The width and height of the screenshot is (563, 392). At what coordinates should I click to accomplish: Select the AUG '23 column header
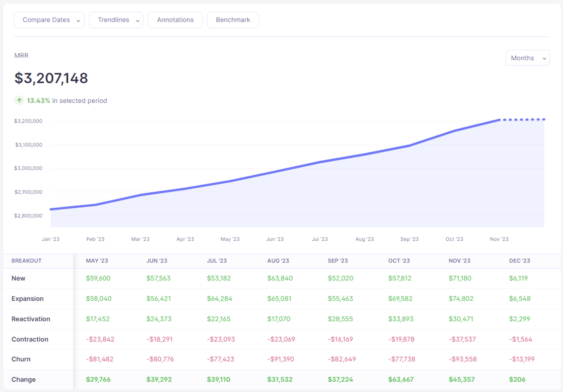(278, 261)
